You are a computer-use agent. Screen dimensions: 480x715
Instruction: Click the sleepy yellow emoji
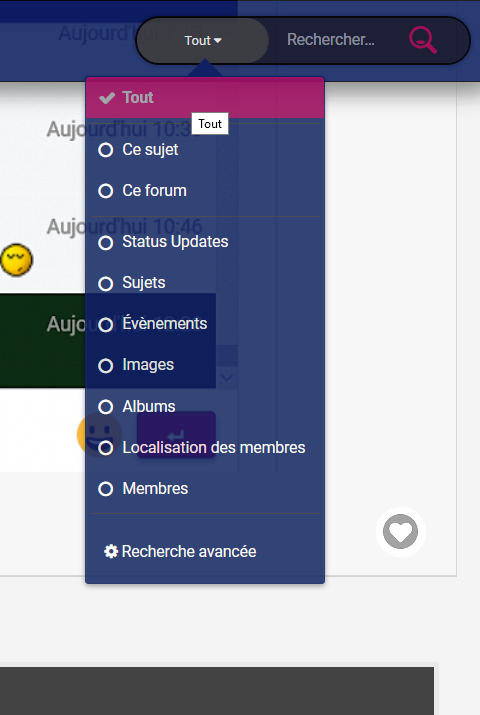(x=16, y=260)
